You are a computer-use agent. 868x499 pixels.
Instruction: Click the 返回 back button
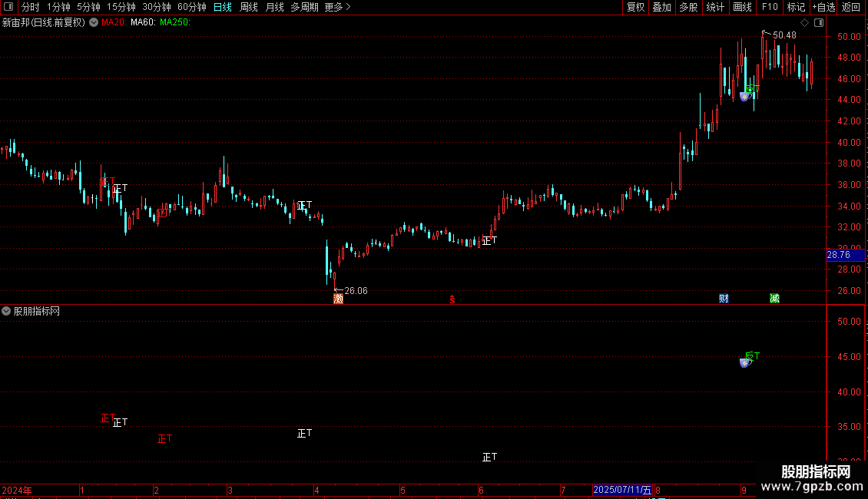coord(851,7)
